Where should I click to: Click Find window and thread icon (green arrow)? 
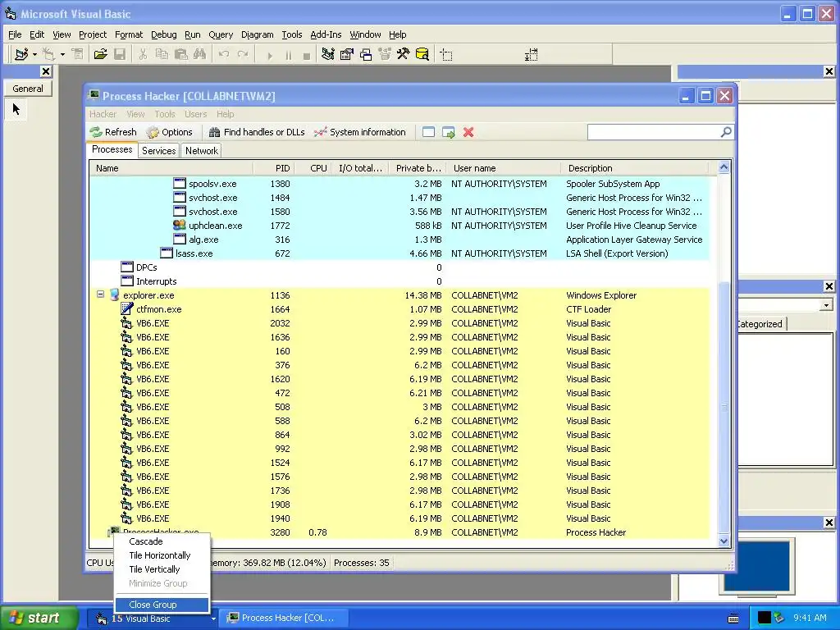click(449, 132)
